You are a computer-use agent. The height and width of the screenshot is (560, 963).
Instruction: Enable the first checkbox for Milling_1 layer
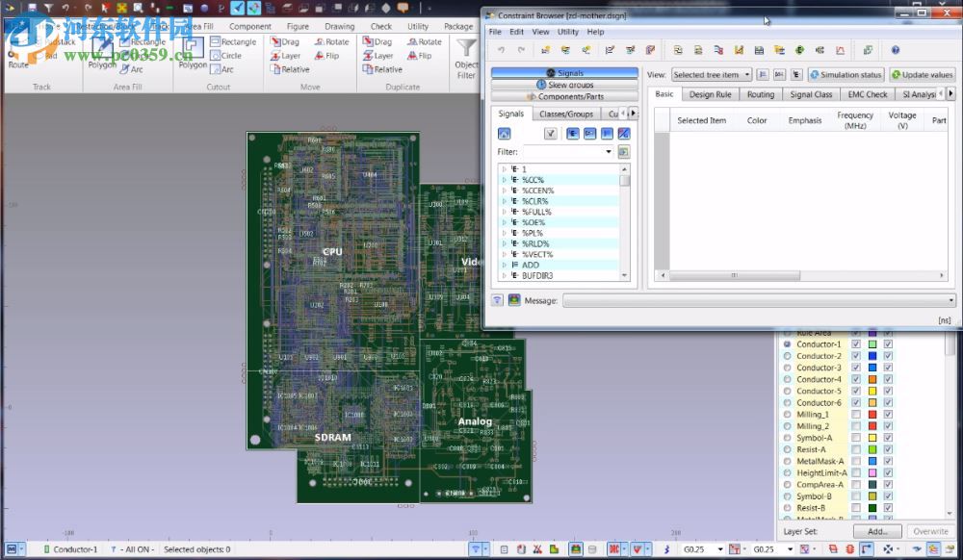point(855,415)
